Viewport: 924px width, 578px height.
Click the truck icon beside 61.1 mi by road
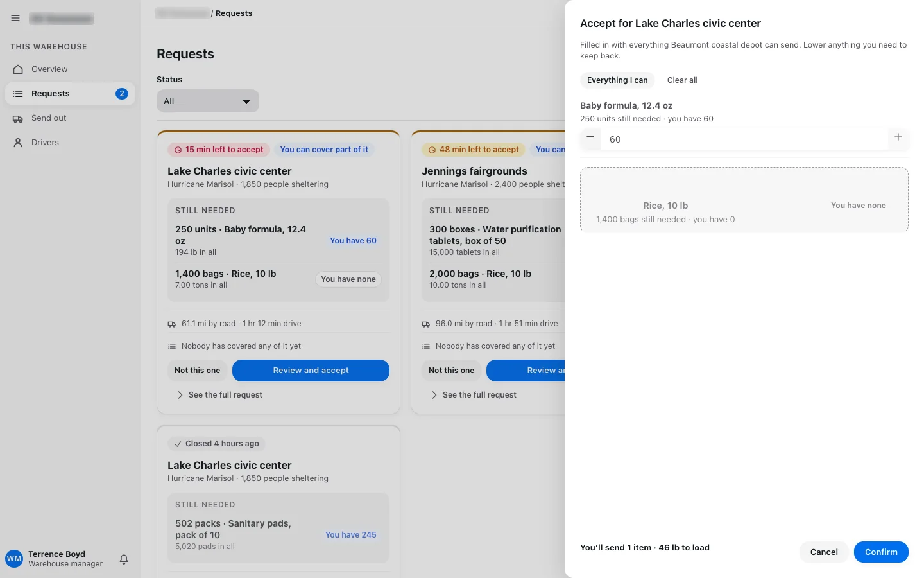pyautogui.click(x=172, y=324)
